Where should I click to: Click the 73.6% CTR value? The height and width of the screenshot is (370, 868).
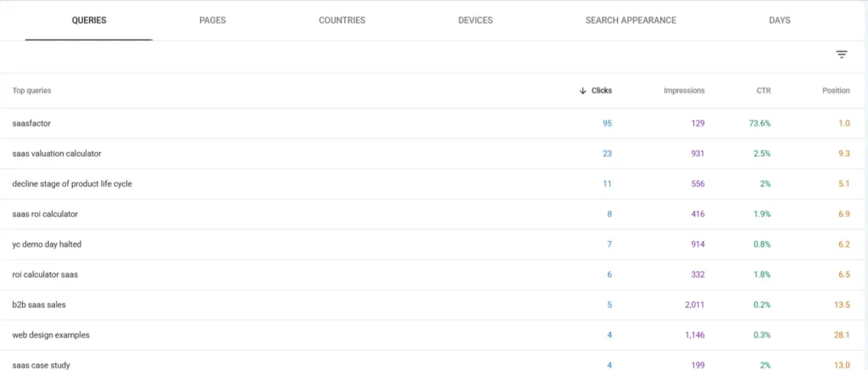(x=760, y=124)
